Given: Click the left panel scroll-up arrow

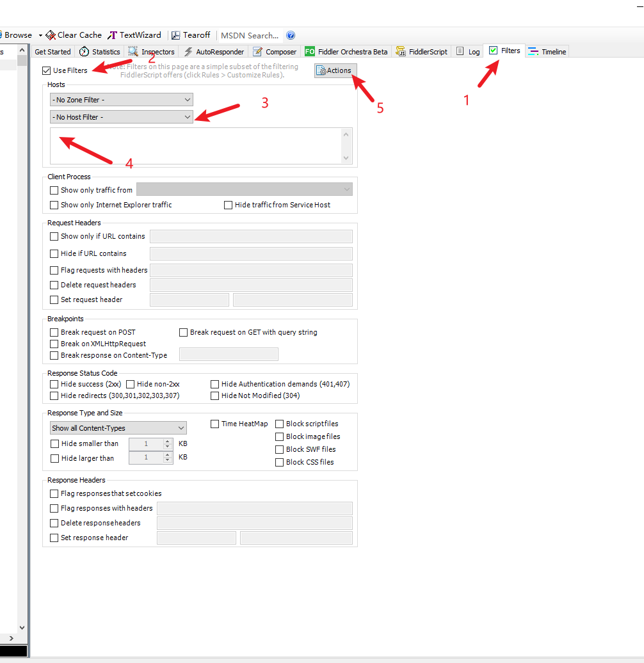Looking at the screenshot, I should 22,51.
